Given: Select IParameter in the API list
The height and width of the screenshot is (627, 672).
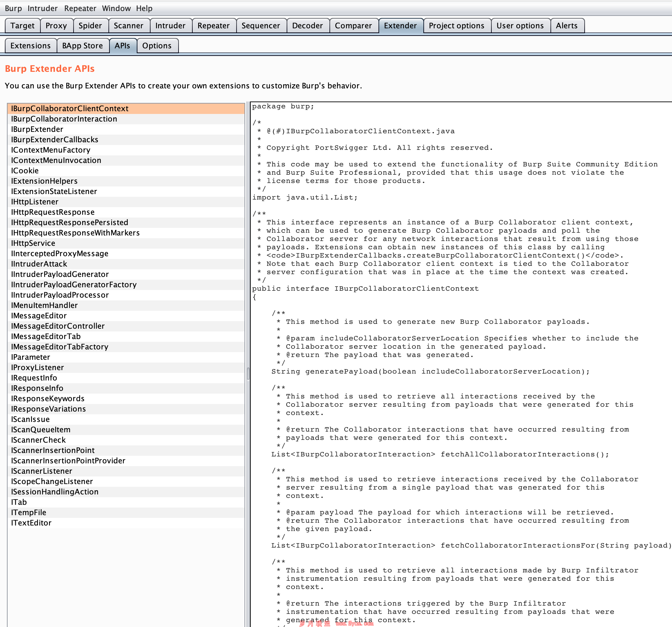Looking at the screenshot, I should tap(126, 357).
